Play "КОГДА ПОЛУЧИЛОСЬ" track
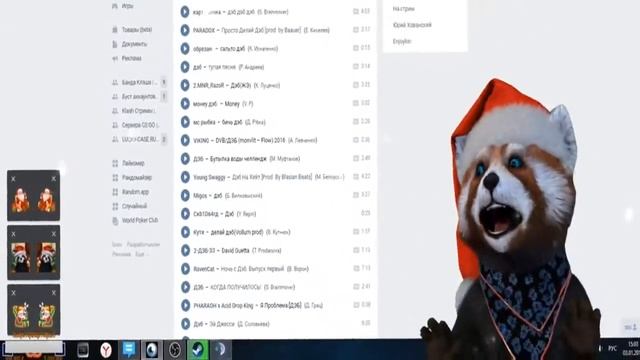This screenshot has width=640, height=360. tap(185, 287)
